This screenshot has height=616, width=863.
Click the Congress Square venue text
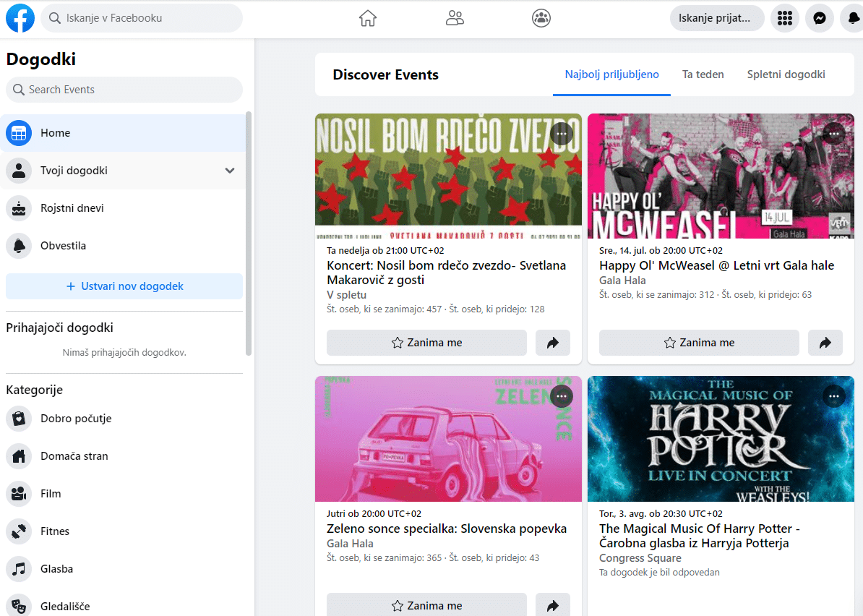(640, 557)
